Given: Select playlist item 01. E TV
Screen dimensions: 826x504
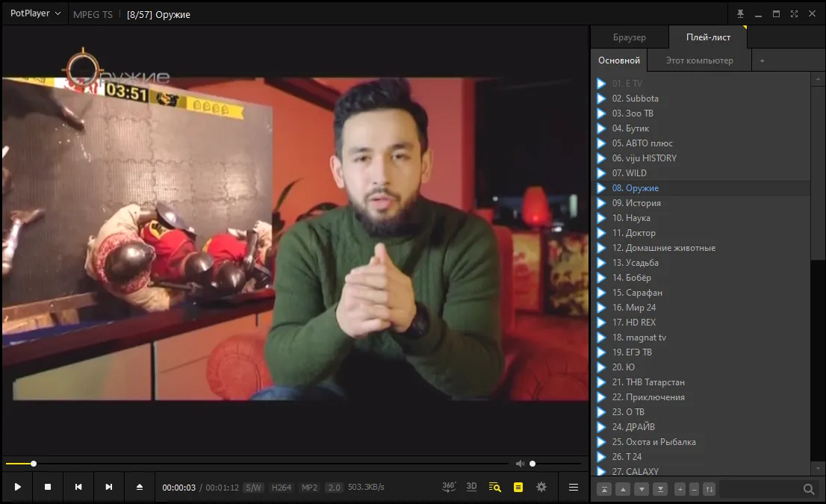Looking at the screenshot, I should coord(701,83).
